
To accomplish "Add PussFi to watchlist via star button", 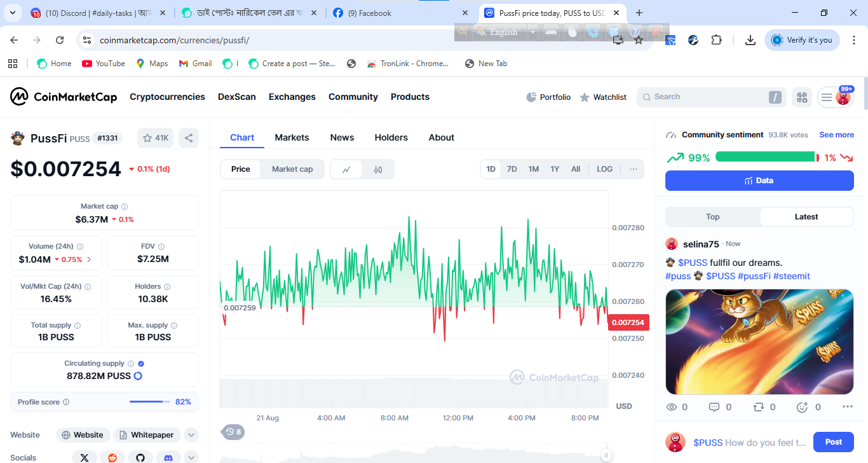I will click(156, 138).
